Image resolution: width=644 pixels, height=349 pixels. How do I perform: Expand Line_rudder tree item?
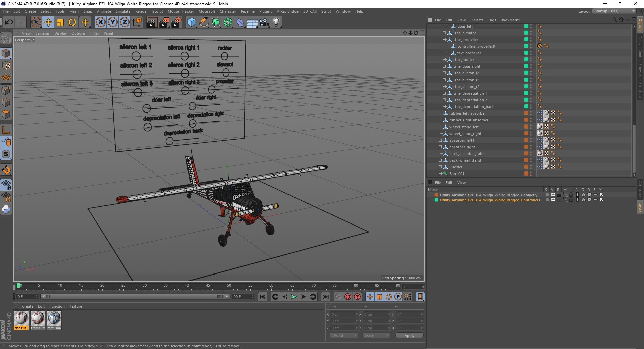444,60
